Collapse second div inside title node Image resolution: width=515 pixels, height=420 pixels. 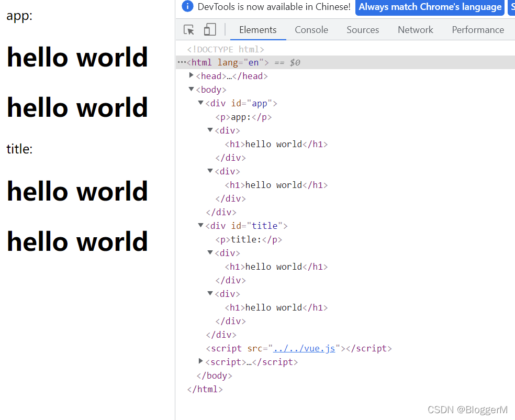click(x=210, y=293)
